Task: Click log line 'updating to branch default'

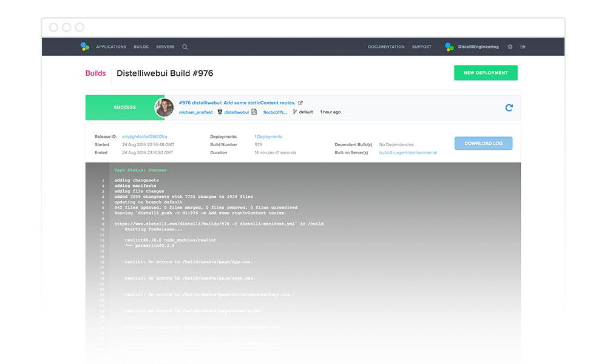Action: (x=148, y=202)
